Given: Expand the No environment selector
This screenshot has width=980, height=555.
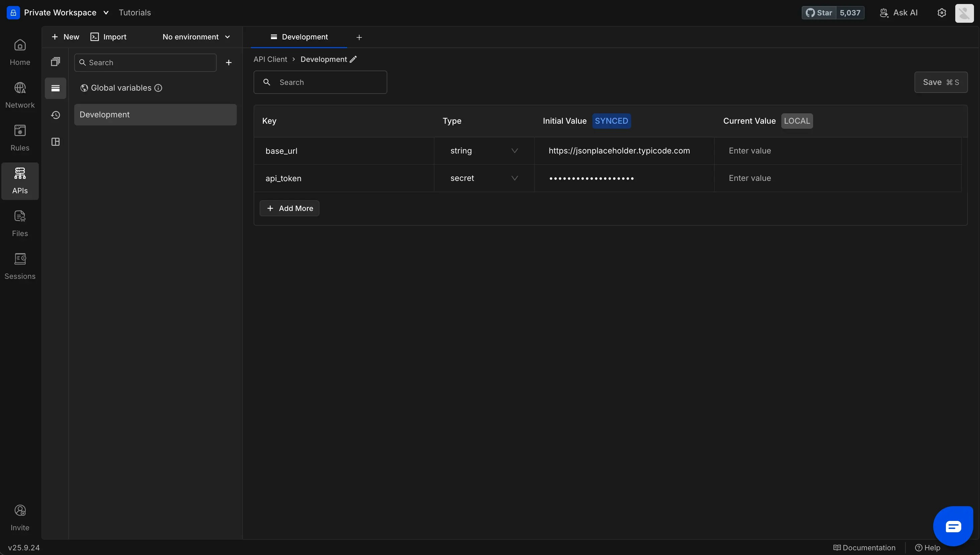Looking at the screenshot, I should tap(196, 37).
